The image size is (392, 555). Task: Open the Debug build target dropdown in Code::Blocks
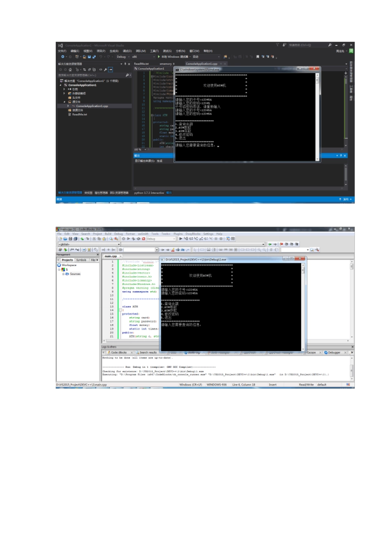(161, 239)
